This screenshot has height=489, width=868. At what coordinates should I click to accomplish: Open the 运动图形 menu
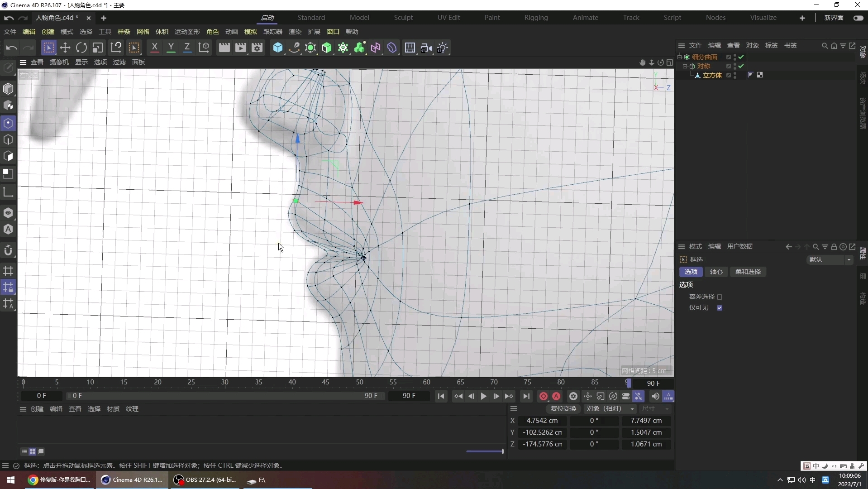(187, 32)
